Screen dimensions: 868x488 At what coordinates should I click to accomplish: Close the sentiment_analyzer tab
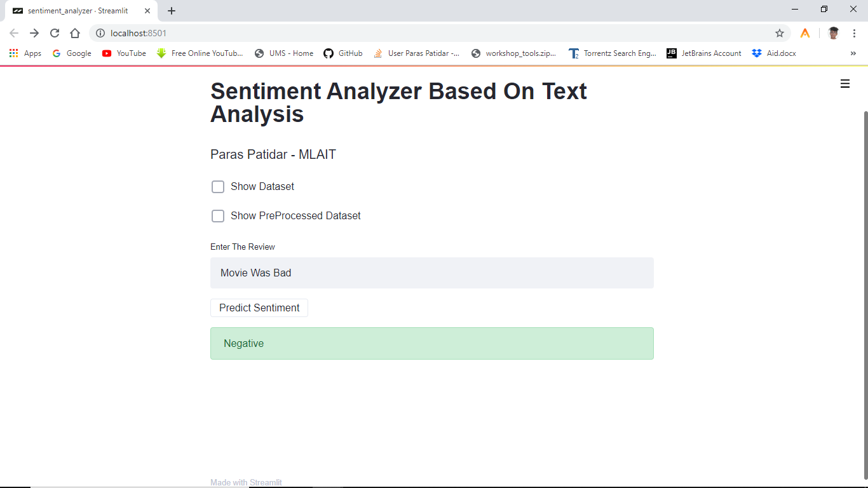click(147, 11)
